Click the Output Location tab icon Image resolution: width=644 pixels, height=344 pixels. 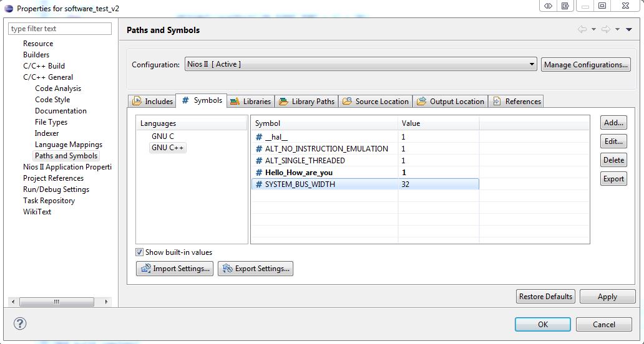click(421, 102)
